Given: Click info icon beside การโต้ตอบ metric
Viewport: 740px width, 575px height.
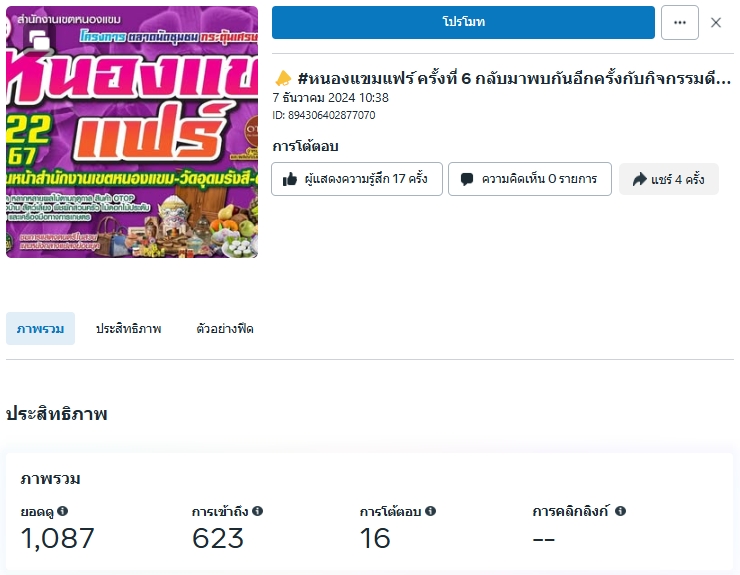Looking at the screenshot, I should [x=430, y=511].
